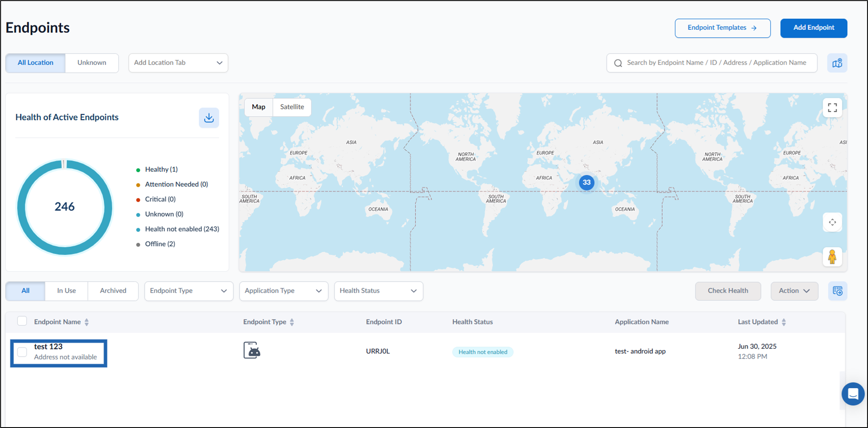Click the 33 endpoints map cluster

[586, 183]
